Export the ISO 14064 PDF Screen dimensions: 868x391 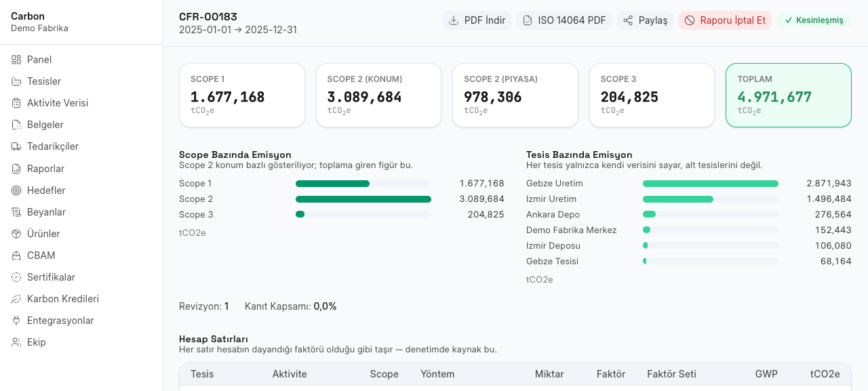564,20
